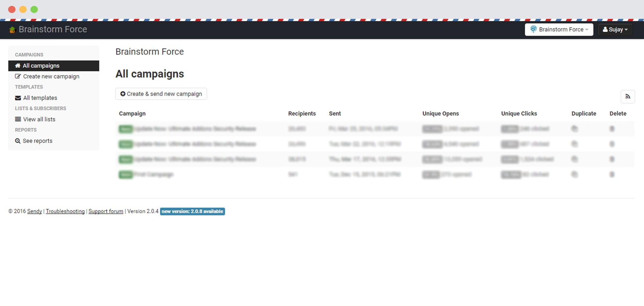Click the RSS feed icon button
Image resolution: width=644 pixels, height=306 pixels.
[628, 97]
